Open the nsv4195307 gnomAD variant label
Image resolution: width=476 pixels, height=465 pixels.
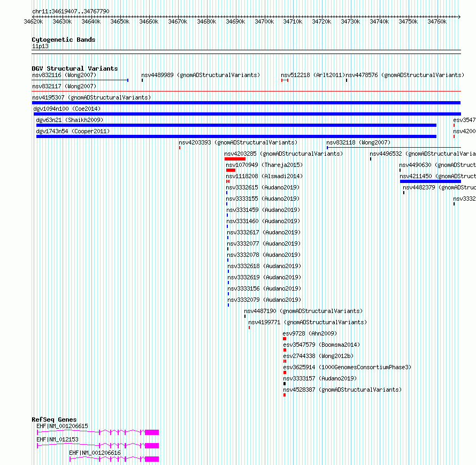[x=91, y=97]
